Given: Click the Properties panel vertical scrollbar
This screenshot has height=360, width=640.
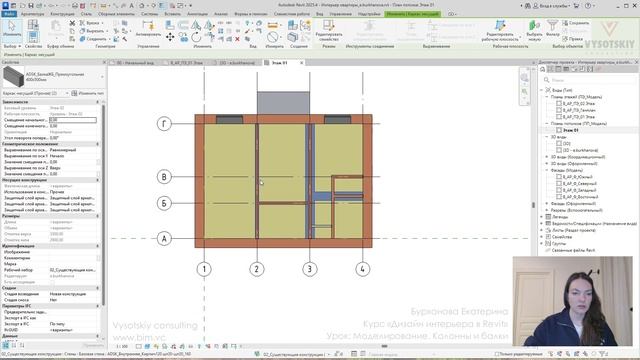Looking at the screenshot, I should pyautogui.click(x=103, y=204).
